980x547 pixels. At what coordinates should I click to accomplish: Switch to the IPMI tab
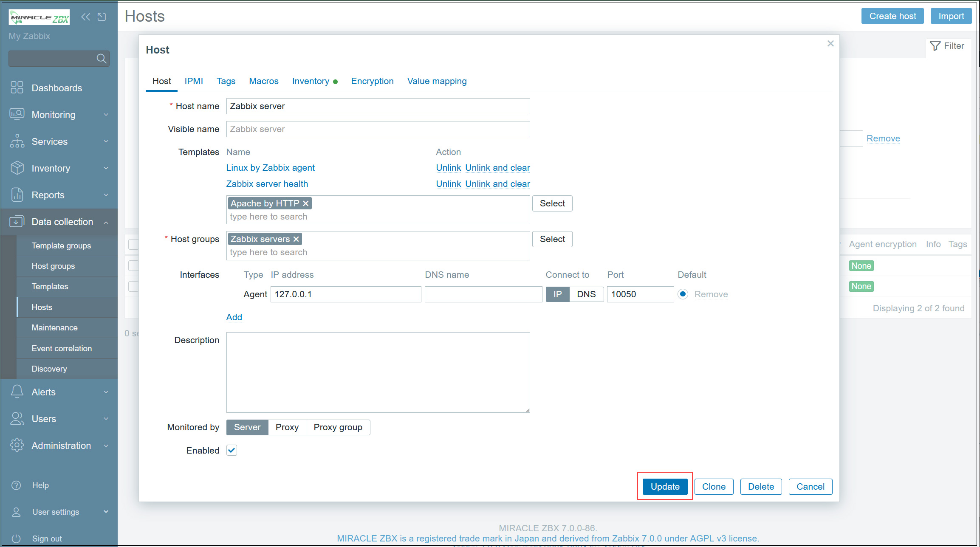[x=194, y=81]
